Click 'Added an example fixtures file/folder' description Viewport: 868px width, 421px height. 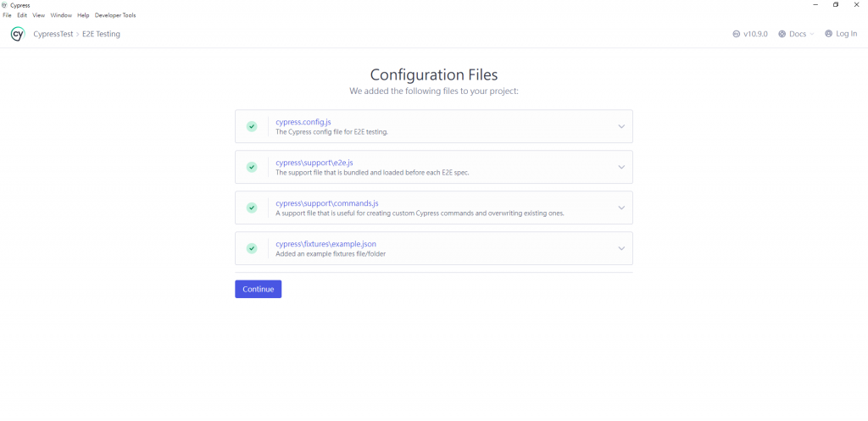[x=331, y=254]
